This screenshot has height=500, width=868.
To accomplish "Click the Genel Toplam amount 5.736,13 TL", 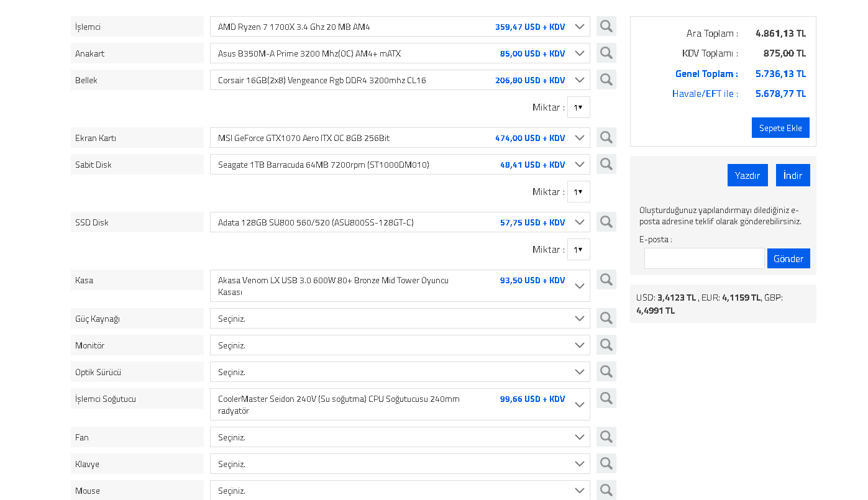I will click(x=780, y=74).
